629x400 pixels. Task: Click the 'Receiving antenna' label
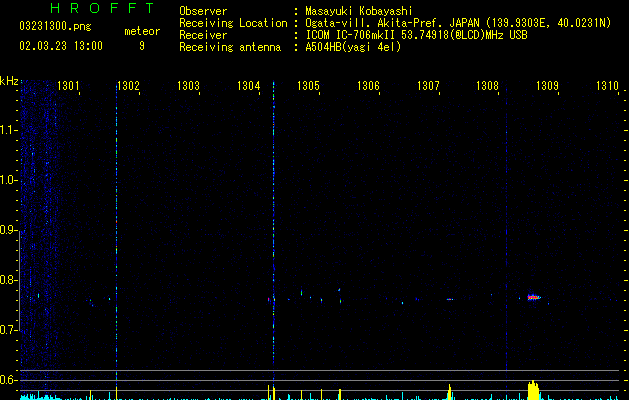point(230,47)
